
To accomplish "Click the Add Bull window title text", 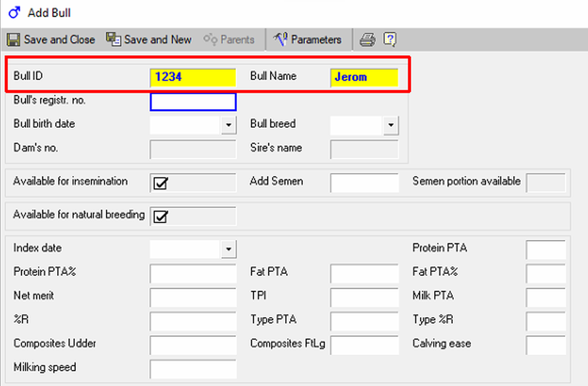I will pos(49,13).
